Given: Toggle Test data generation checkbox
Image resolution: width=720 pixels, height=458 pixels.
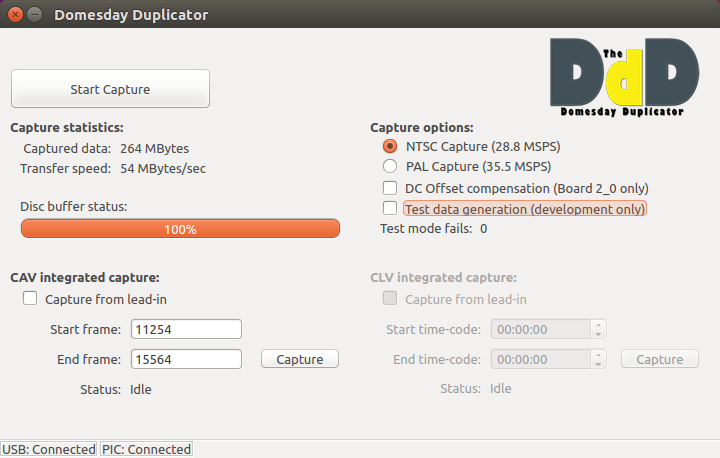Looking at the screenshot, I should pos(390,208).
